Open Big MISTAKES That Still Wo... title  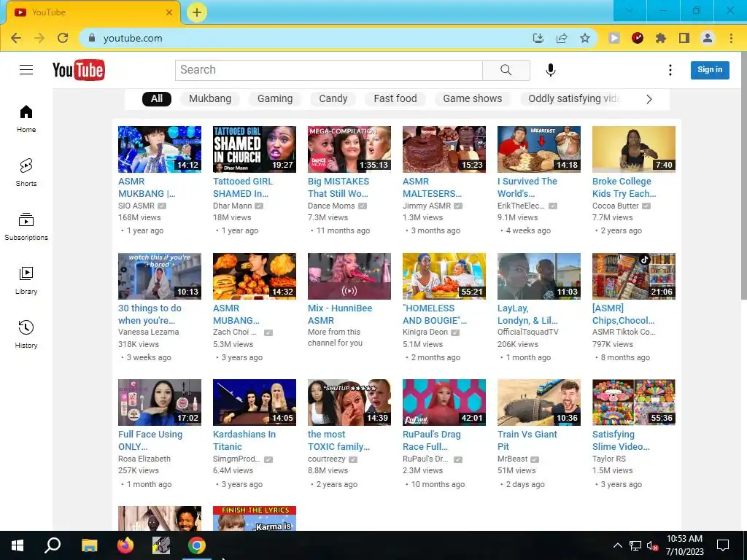(x=338, y=187)
